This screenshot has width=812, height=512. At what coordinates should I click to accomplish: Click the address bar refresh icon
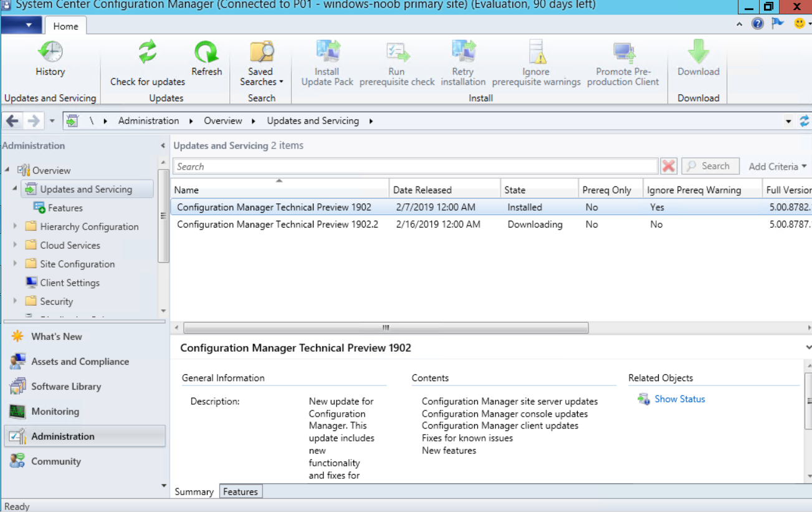point(805,121)
